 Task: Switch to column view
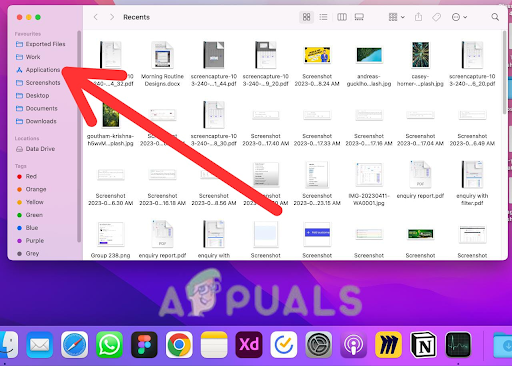point(342,17)
